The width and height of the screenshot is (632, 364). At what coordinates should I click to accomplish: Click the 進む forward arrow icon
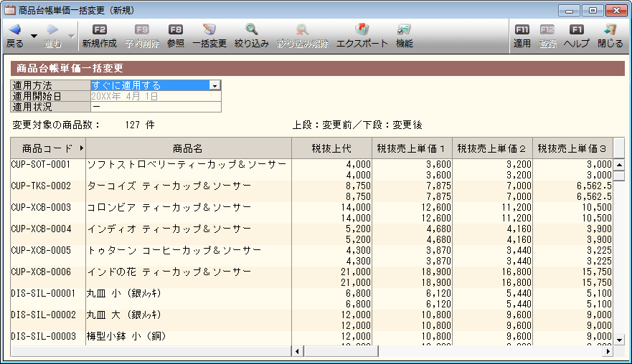(52, 30)
